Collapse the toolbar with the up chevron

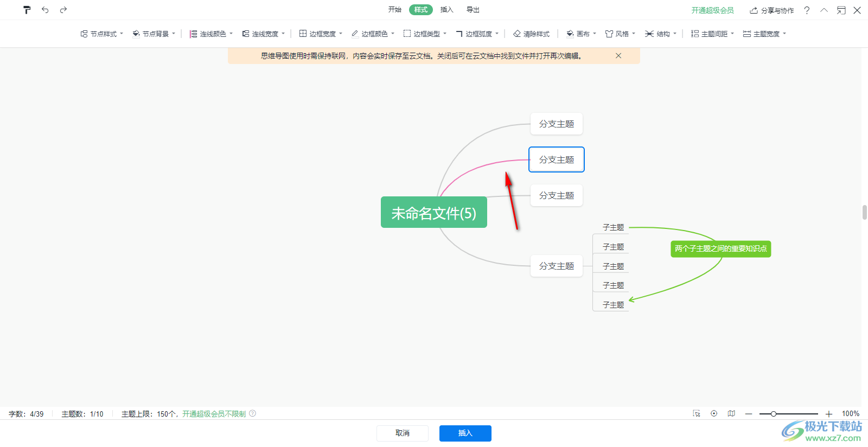pos(824,10)
